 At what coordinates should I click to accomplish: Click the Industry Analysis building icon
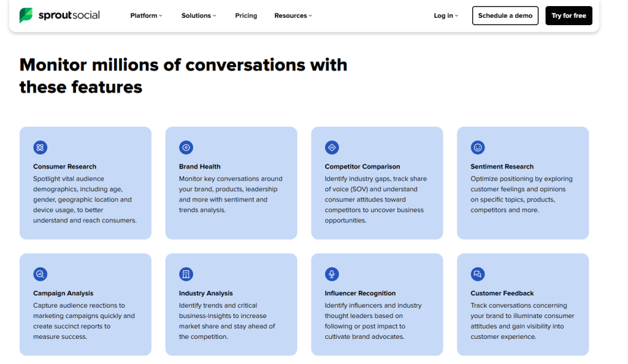pyautogui.click(x=186, y=274)
